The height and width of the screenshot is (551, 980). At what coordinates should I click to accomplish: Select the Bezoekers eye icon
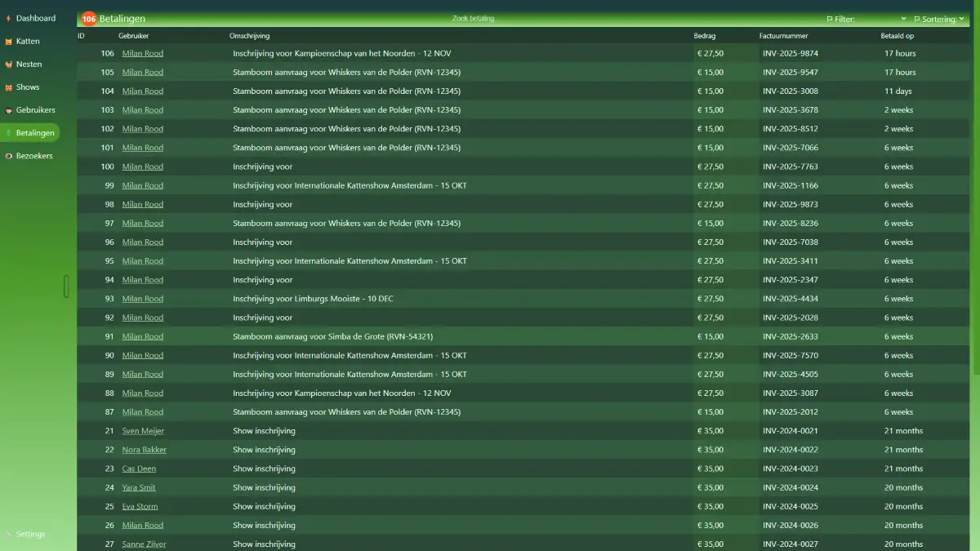click(x=8, y=155)
